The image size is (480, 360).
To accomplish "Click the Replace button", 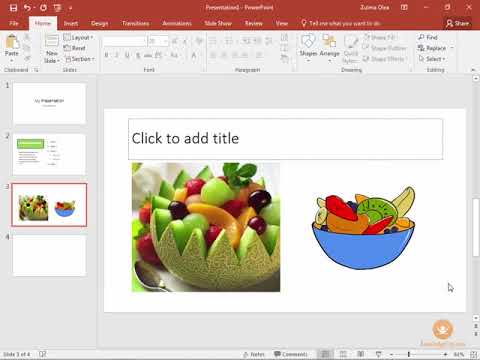I will point(432,48).
